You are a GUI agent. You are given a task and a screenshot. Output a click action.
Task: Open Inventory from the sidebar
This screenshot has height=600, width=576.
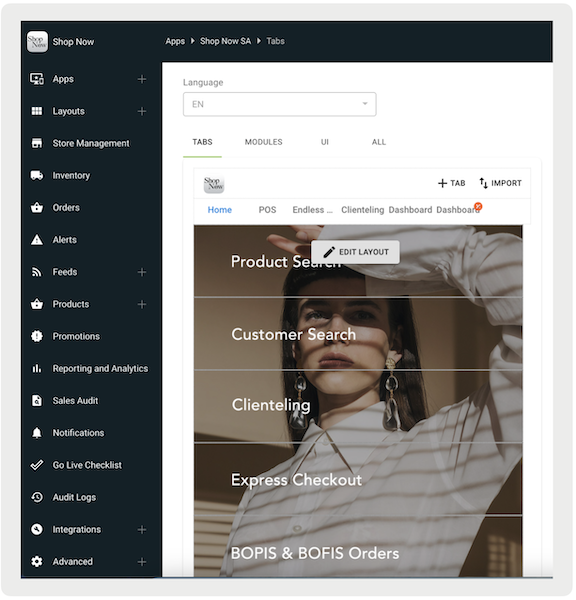[71, 175]
